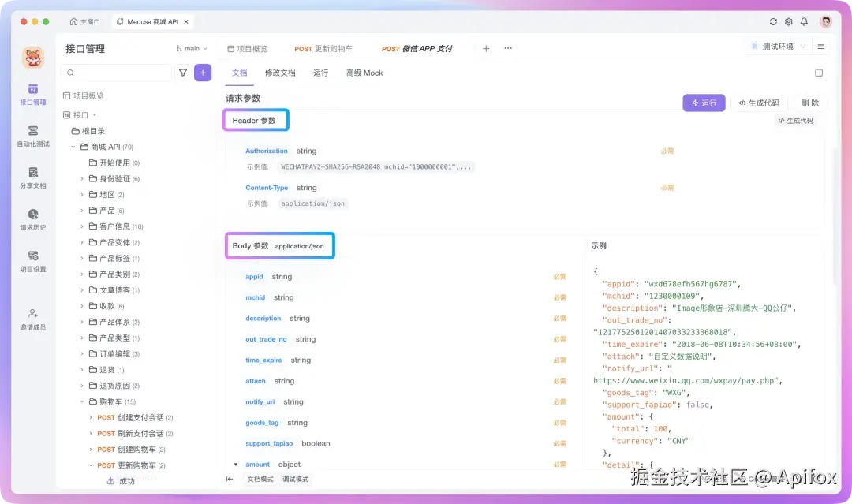This screenshot has width=852, height=504.
Task: Collapse the 购物车 folder
Action: [82, 401]
